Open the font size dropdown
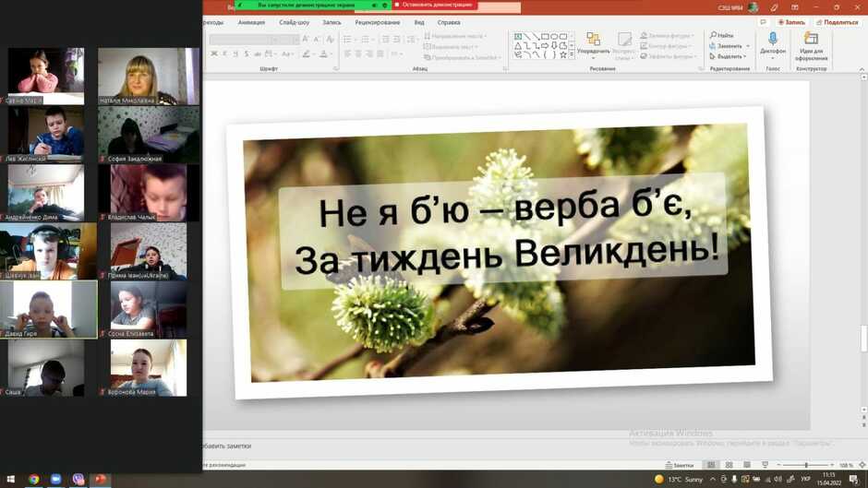 click(x=296, y=40)
